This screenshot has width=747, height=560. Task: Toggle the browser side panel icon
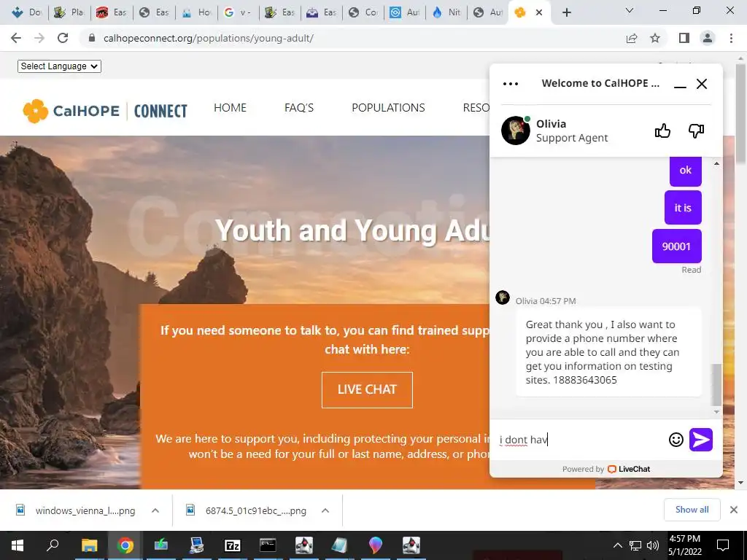(684, 38)
